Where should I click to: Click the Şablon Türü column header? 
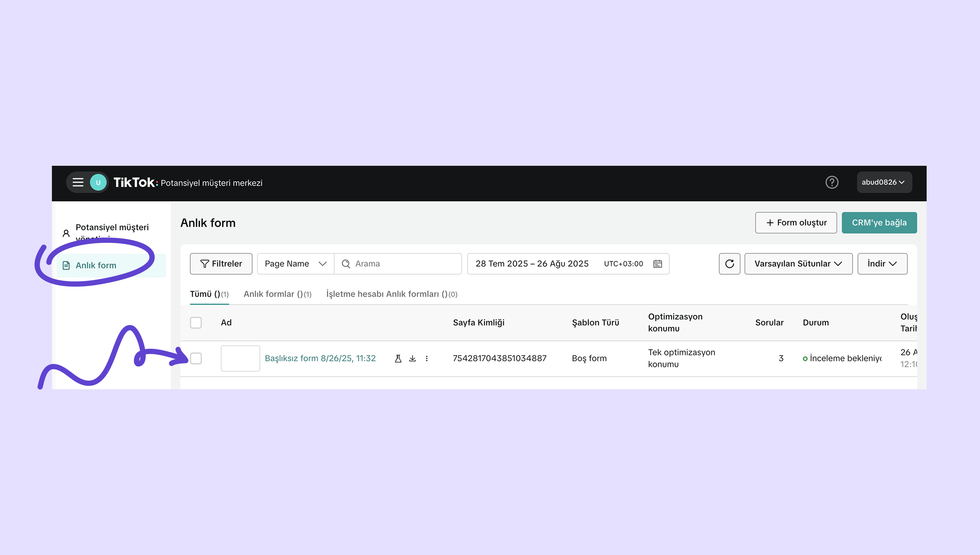(595, 323)
